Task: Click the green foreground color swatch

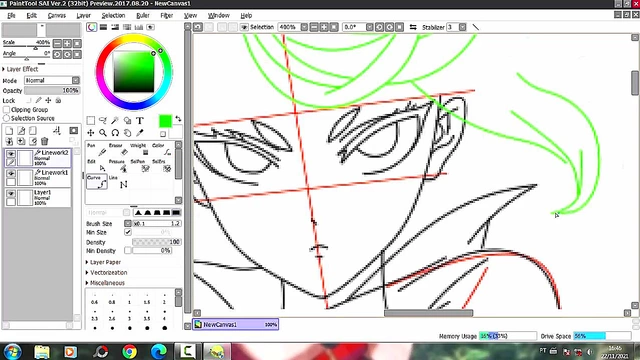Action: (x=165, y=121)
